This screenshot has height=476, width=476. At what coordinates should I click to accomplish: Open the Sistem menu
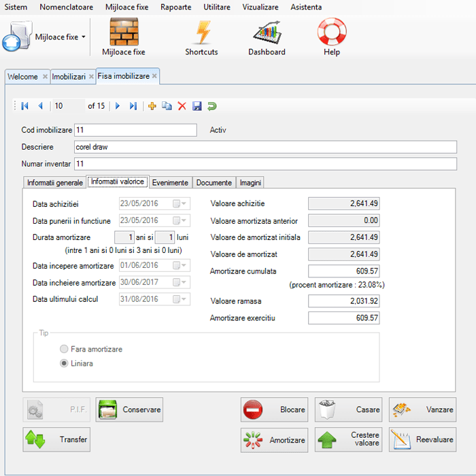tap(16, 7)
